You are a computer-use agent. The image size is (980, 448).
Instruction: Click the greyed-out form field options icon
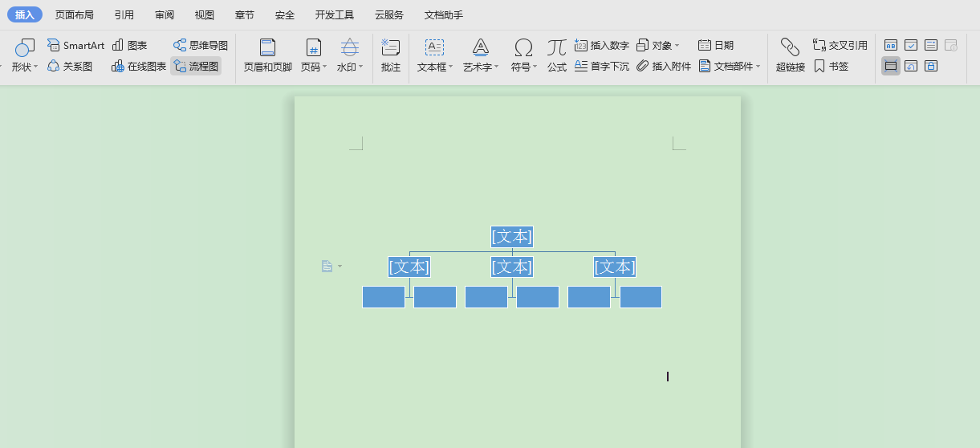pyautogui.click(x=951, y=45)
